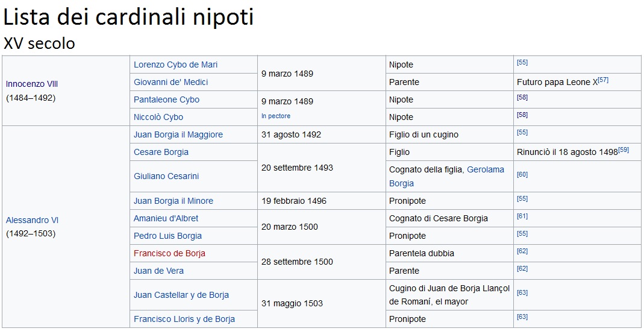Screen dimensions: 644x331
Task: Open the Pedro Luis Borgia link
Action: tap(167, 236)
